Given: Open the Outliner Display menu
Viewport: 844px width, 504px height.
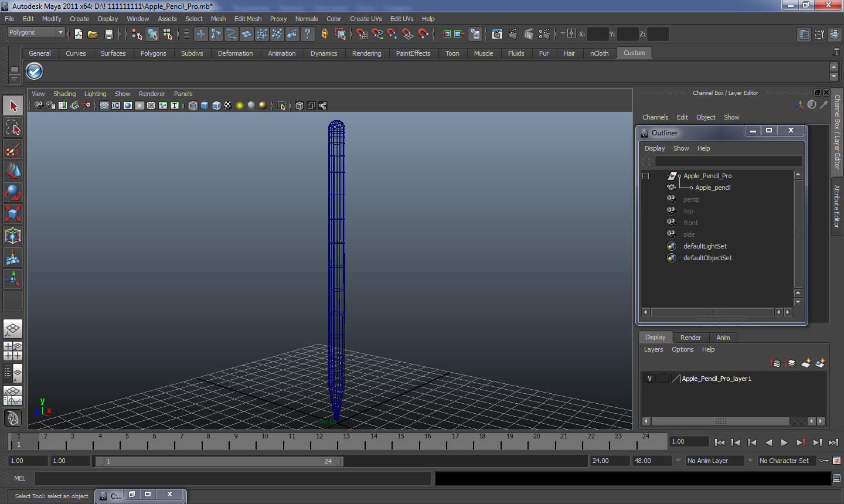Looking at the screenshot, I should (655, 148).
